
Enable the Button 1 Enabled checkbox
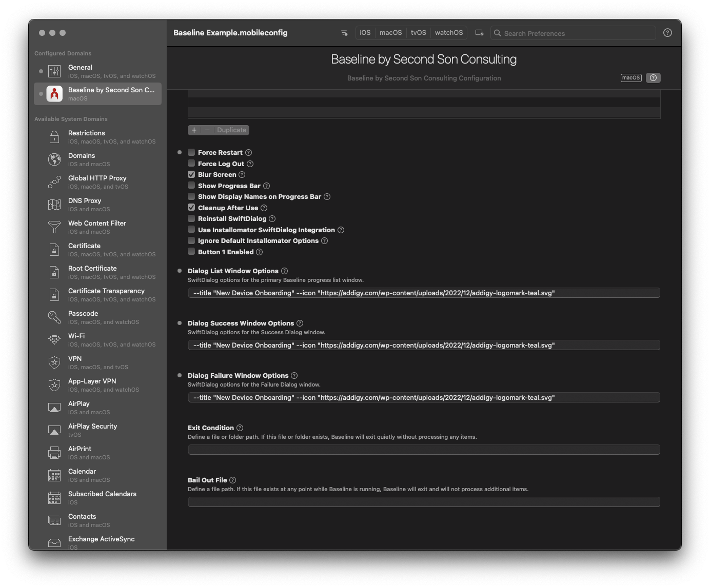tap(191, 252)
